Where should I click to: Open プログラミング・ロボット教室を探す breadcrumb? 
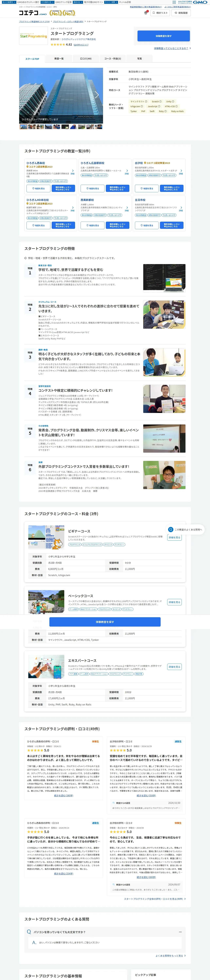(68, 22)
